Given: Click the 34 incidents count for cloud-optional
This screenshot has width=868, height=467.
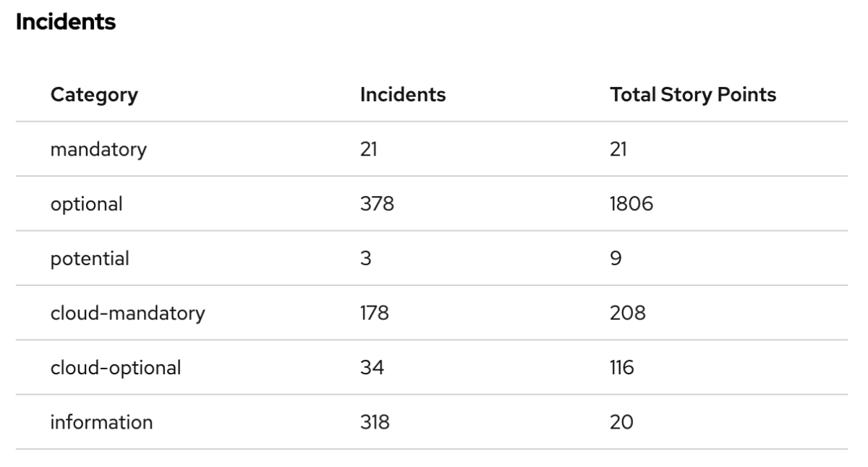Looking at the screenshot, I should [372, 368].
